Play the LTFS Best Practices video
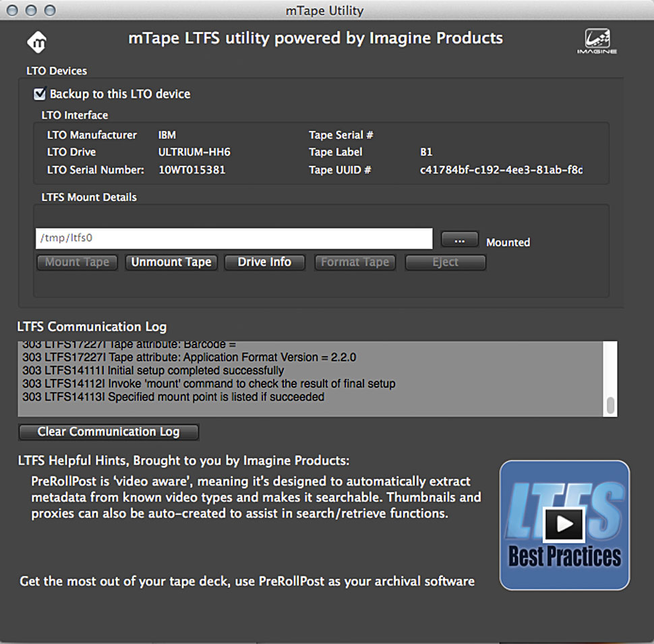654x644 pixels. (x=564, y=523)
